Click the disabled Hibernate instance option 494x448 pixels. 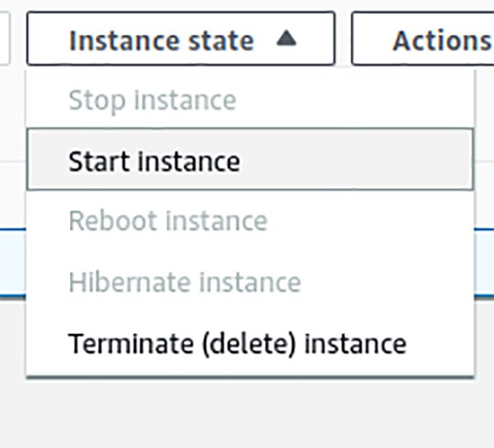coord(184,282)
